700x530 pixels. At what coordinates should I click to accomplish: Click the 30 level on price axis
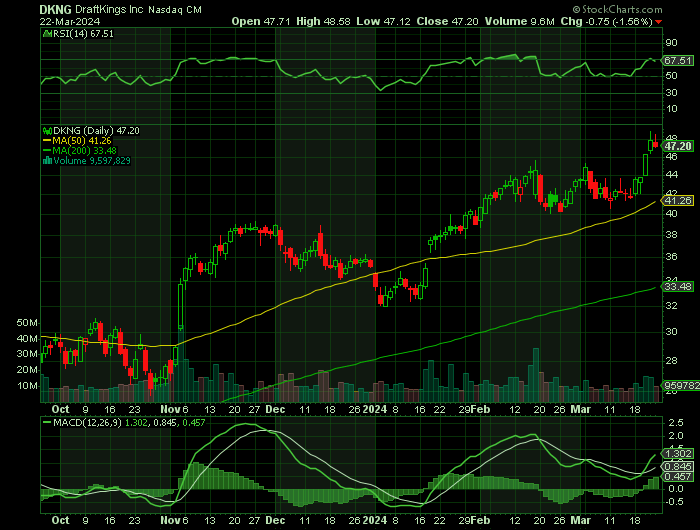coord(671,332)
